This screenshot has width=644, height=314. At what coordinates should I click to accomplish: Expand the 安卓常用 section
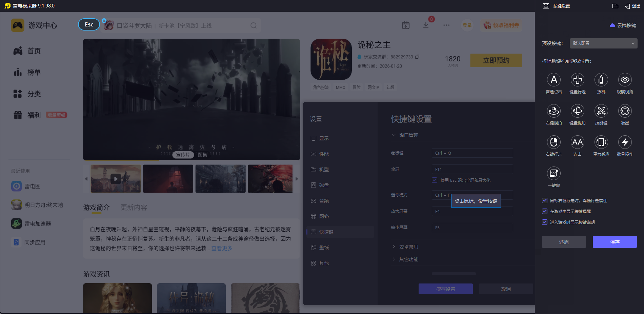click(405, 247)
